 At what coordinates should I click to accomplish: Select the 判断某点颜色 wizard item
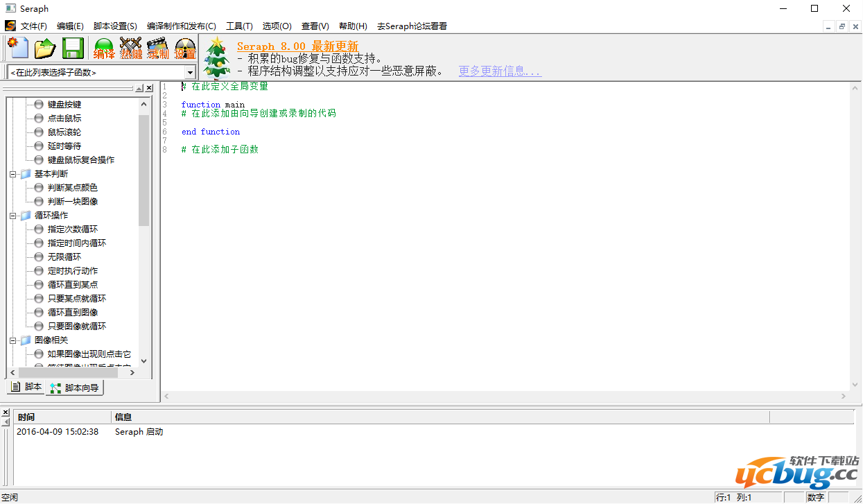pos(73,187)
